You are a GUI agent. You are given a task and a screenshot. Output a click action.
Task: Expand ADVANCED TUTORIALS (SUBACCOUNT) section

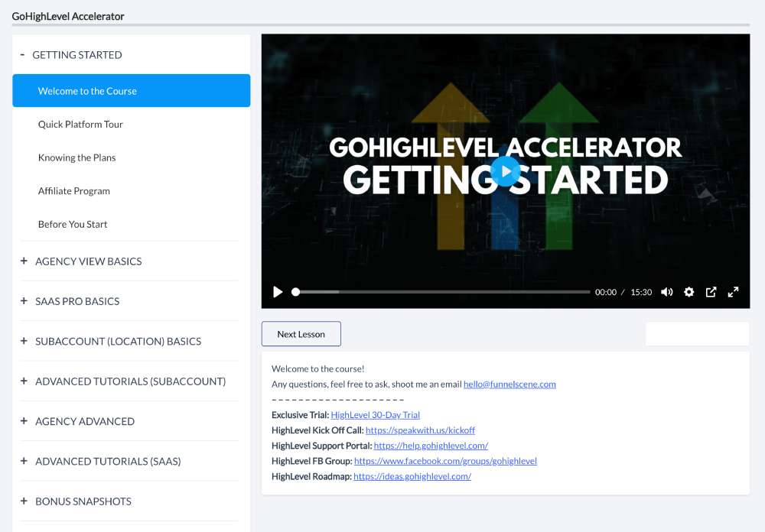pos(130,381)
